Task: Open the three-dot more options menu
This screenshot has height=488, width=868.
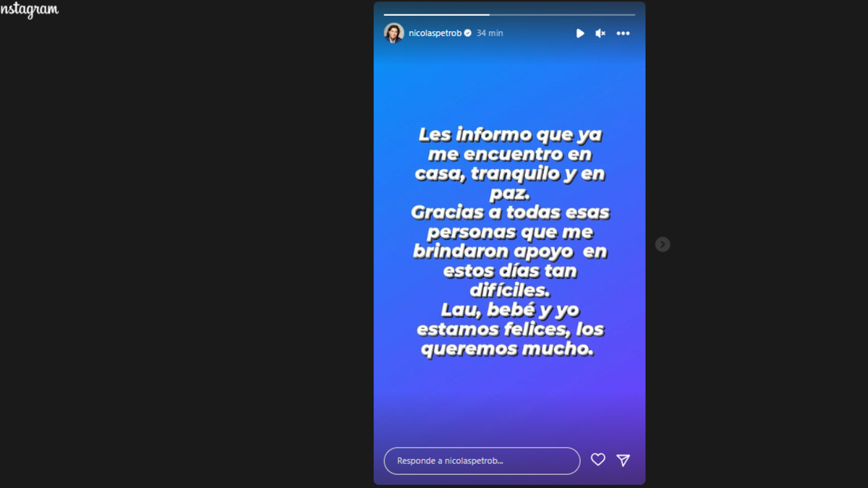Action: (623, 33)
